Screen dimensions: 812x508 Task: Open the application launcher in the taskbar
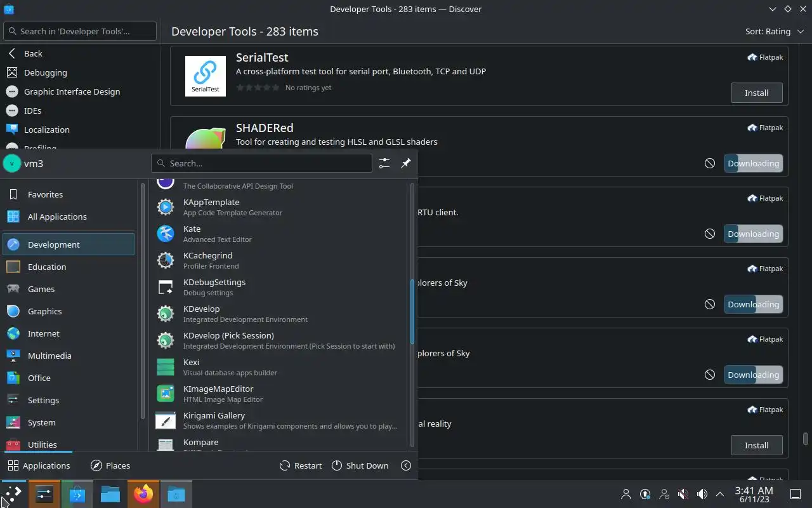pos(12,494)
